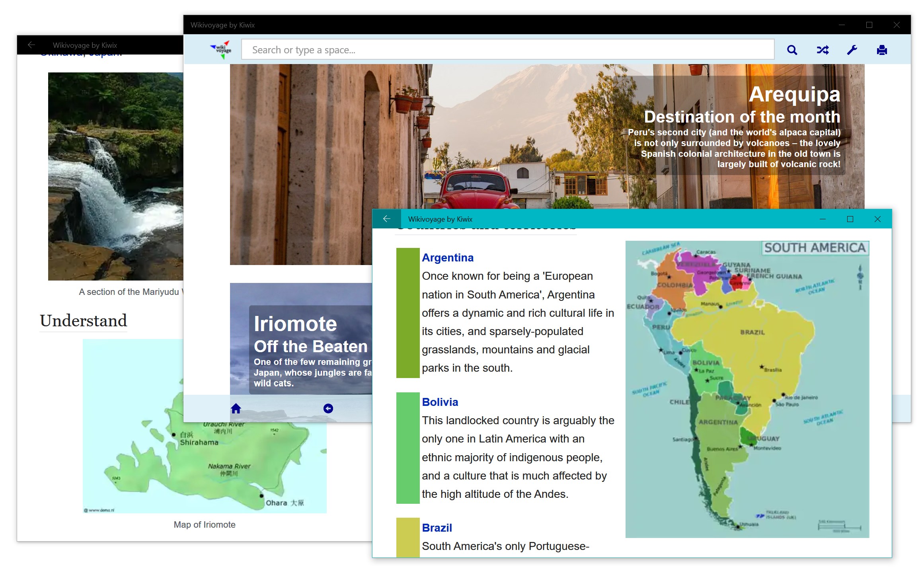Open settings via the wrench icon
924x577 pixels.
coord(852,50)
